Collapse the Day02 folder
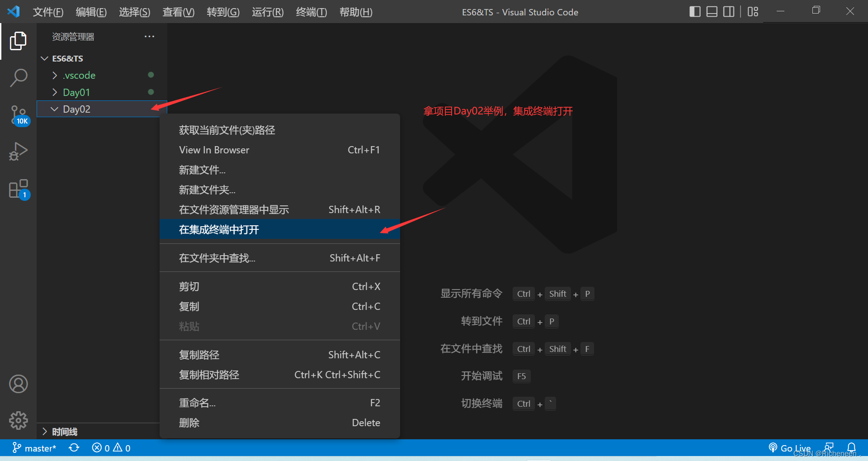 (55, 109)
